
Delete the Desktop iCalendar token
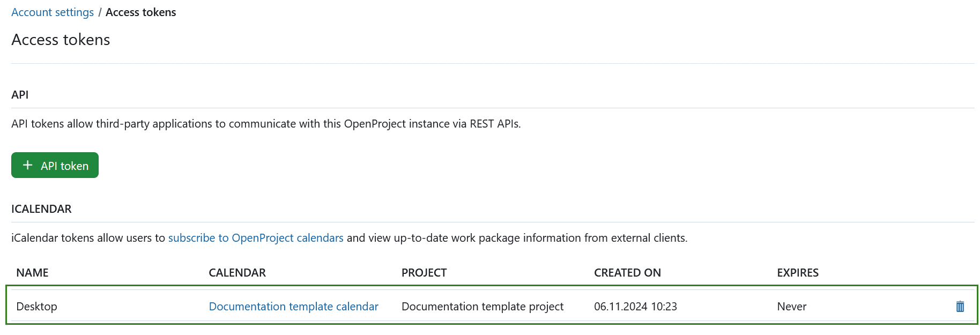pos(960,307)
